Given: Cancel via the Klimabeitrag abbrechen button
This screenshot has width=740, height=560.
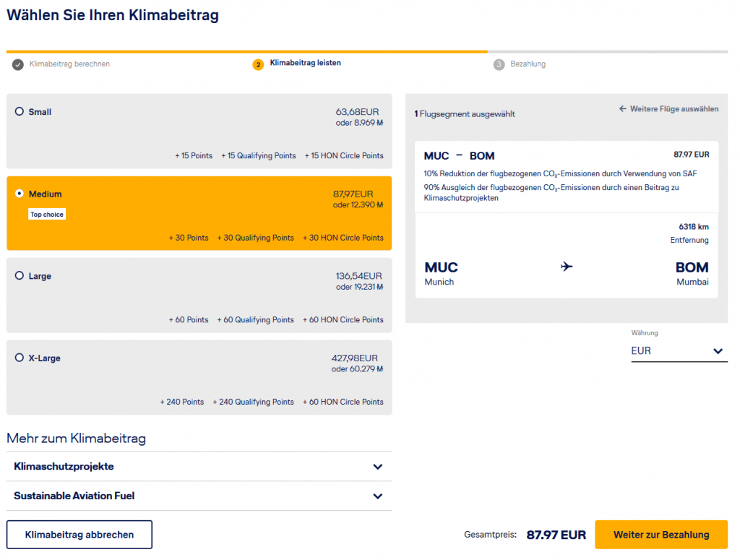Looking at the screenshot, I should (79, 534).
